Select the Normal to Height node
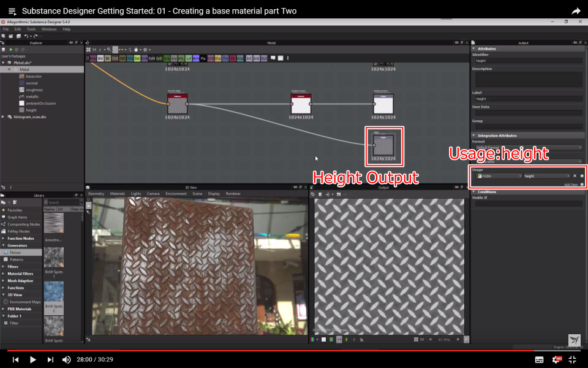This screenshot has height=368, width=588. [x=178, y=104]
